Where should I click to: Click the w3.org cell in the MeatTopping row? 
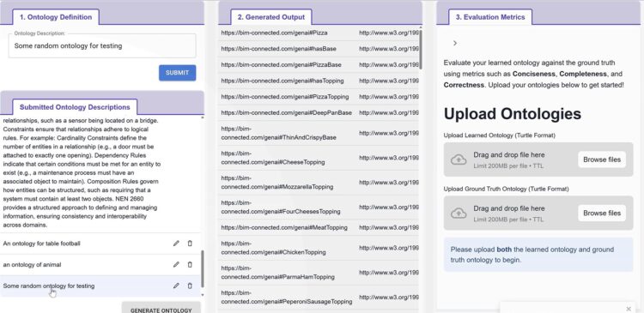tap(388, 227)
